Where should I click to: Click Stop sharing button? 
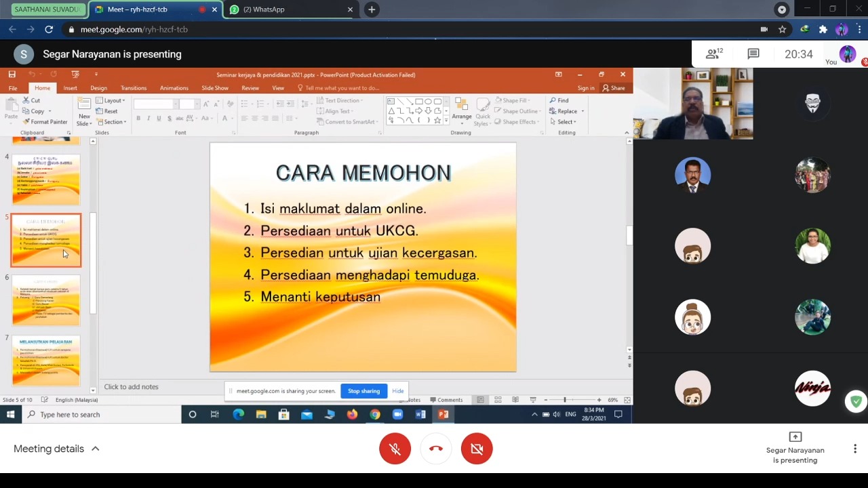coord(364,391)
